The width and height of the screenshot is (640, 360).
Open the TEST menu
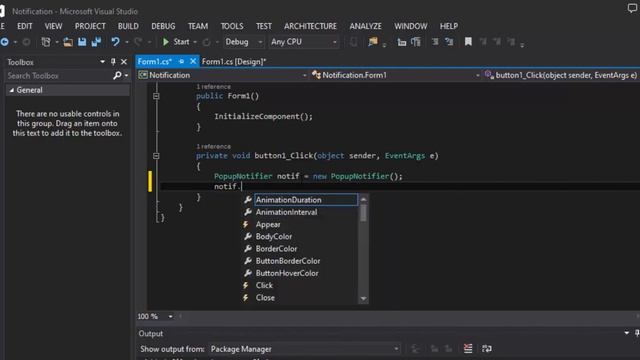point(264,26)
